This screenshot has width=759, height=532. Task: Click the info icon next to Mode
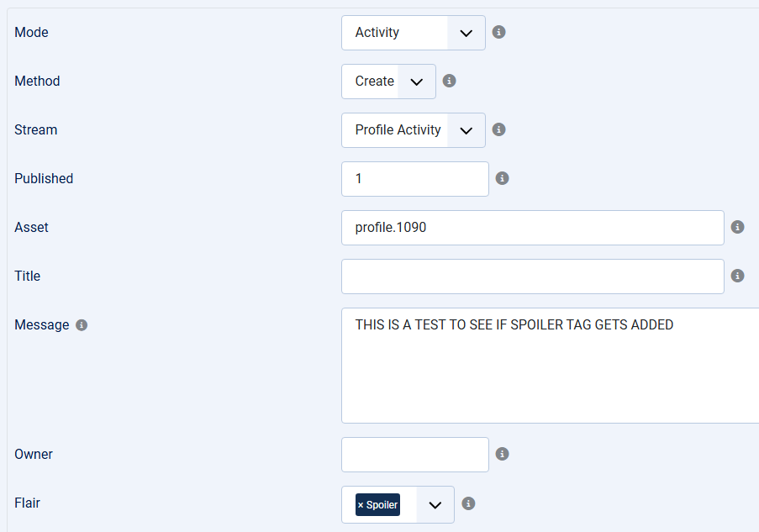(x=498, y=33)
